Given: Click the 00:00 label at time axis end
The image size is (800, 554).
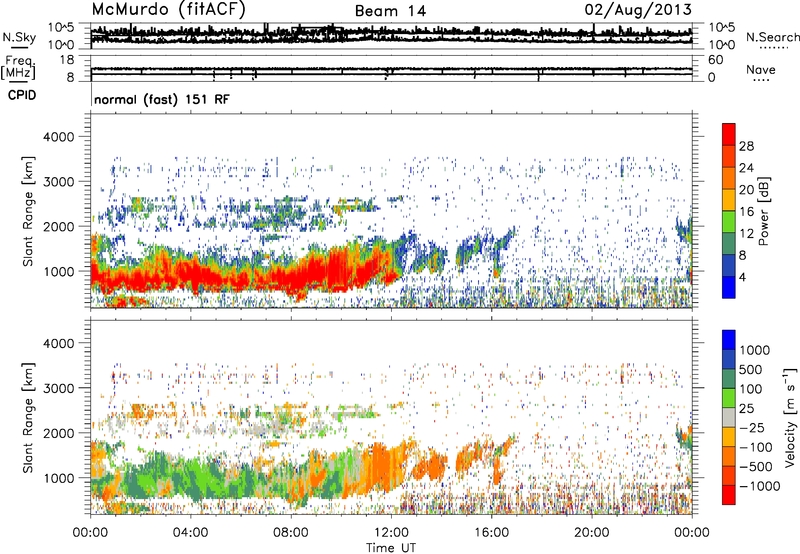Looking at the screenshot, I should [692, 533].
